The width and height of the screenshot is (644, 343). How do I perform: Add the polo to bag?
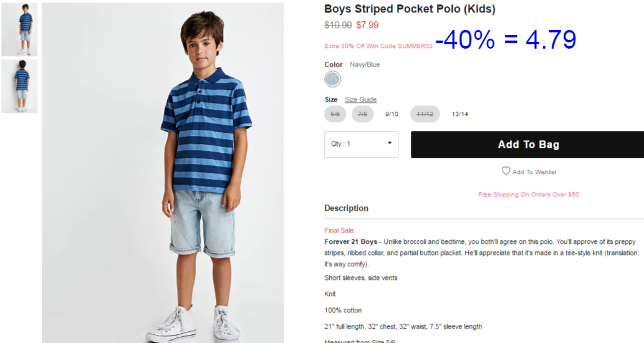pos(527,145)
